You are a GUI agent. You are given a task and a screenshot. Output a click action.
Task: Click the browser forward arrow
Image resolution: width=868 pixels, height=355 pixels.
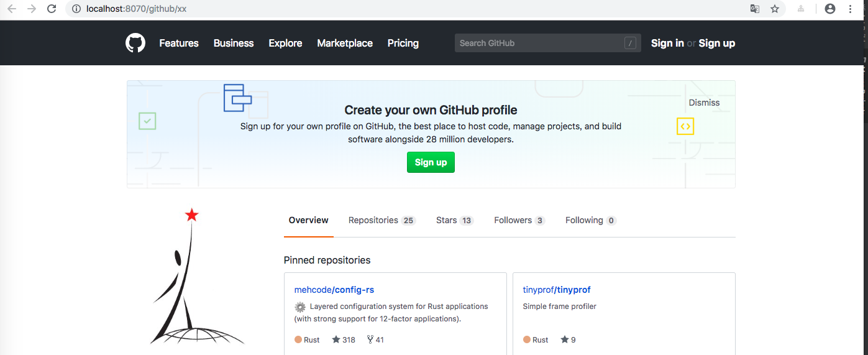pos(32,9)
